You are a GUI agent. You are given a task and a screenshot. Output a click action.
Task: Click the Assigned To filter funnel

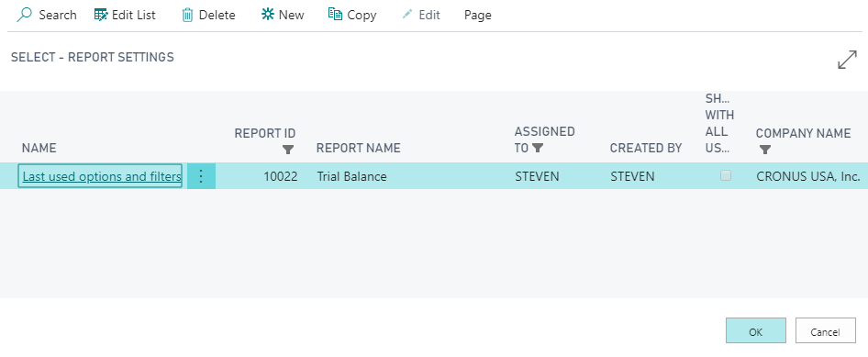(537, 148)
